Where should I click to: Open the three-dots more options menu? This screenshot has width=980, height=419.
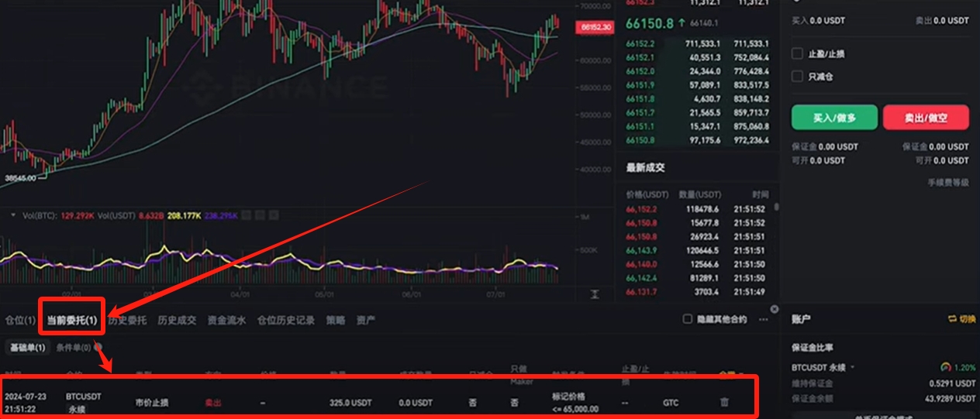click(764, 319)
